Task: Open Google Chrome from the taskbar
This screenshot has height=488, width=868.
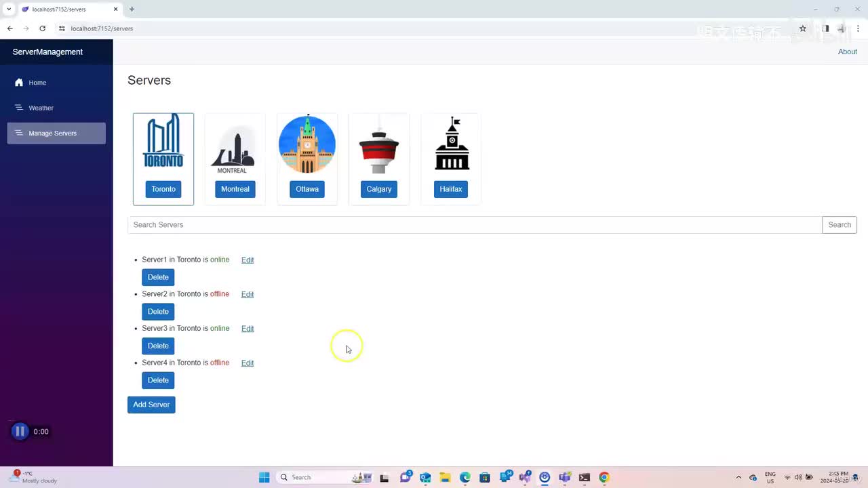Action: click(x=604, y=477)
